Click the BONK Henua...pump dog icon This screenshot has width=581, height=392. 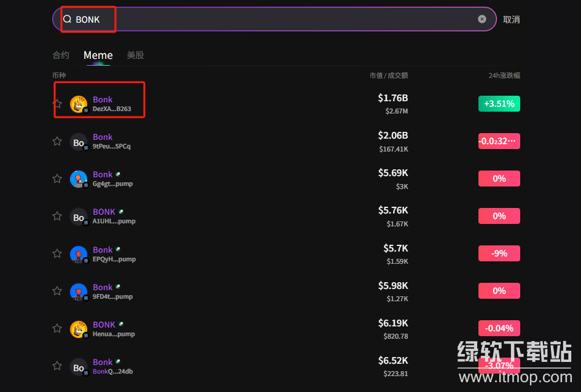79,329
